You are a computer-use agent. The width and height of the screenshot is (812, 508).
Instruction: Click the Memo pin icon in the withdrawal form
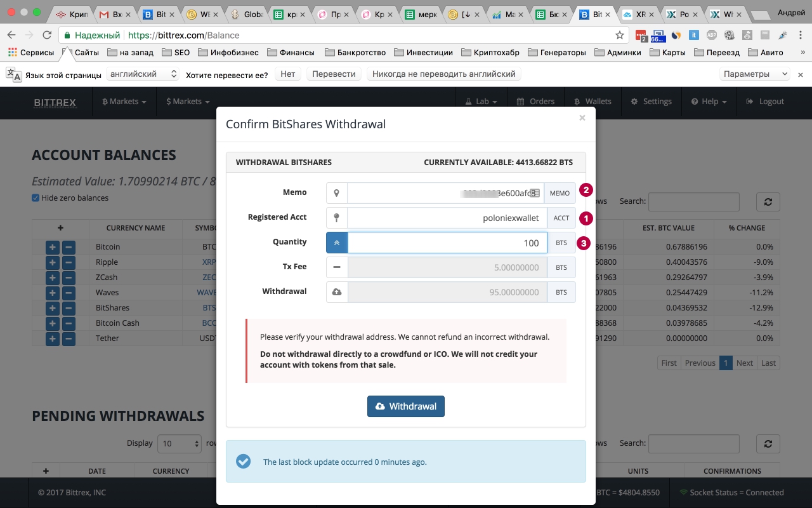[337, 193]
